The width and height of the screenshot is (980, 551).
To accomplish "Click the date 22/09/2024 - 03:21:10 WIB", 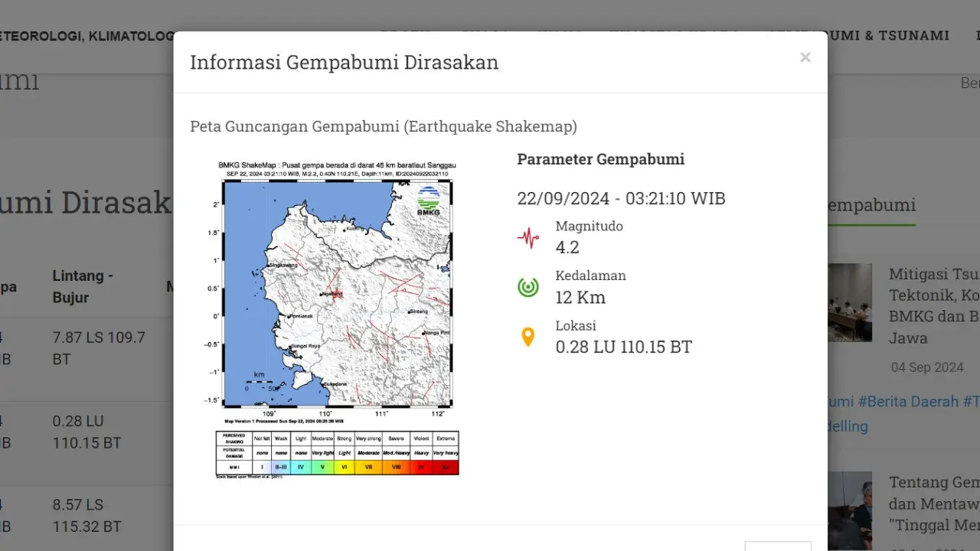I will [622, 199].
